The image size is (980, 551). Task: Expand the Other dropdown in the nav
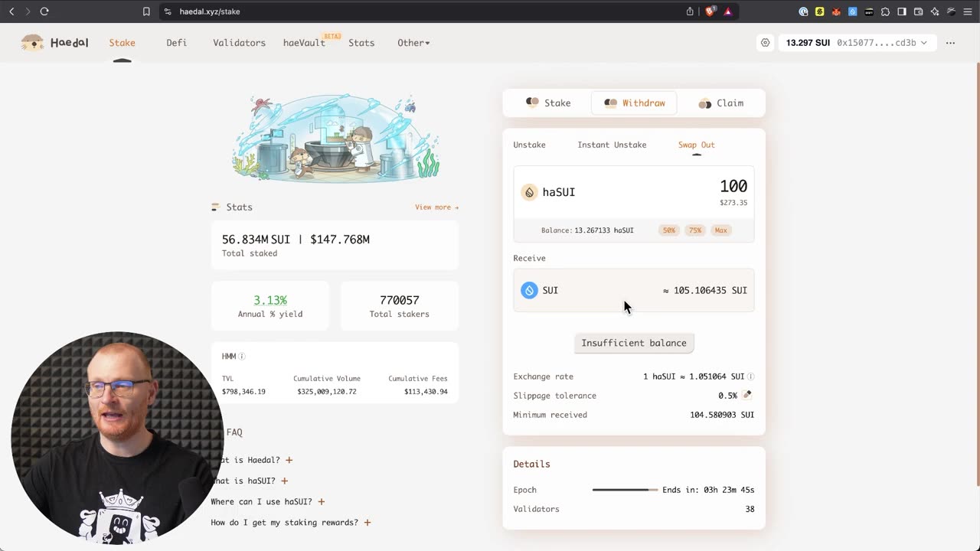pyautogui.click(x=413, y=43)
